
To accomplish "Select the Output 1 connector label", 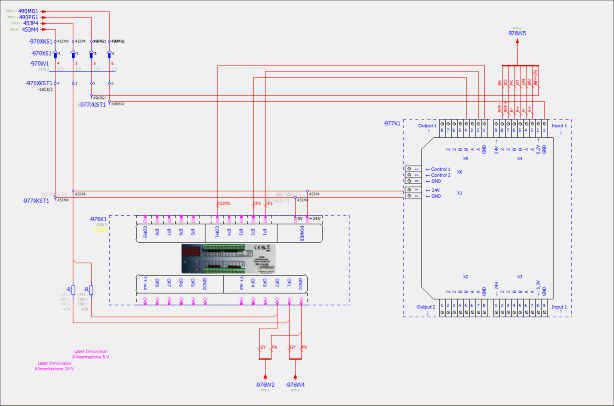I will point(427,126).
